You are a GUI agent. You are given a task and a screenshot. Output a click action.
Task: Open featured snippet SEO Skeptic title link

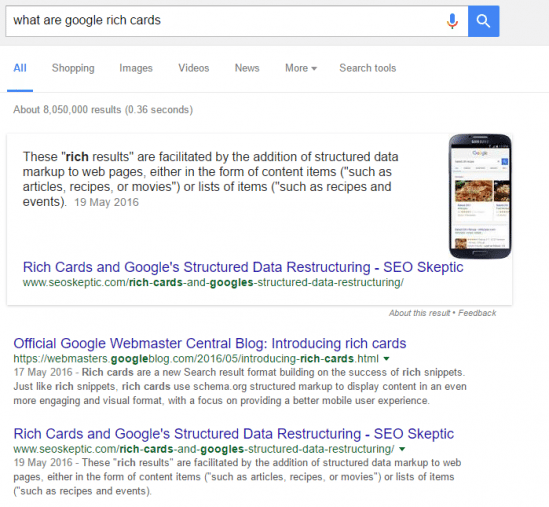(243, 267)
